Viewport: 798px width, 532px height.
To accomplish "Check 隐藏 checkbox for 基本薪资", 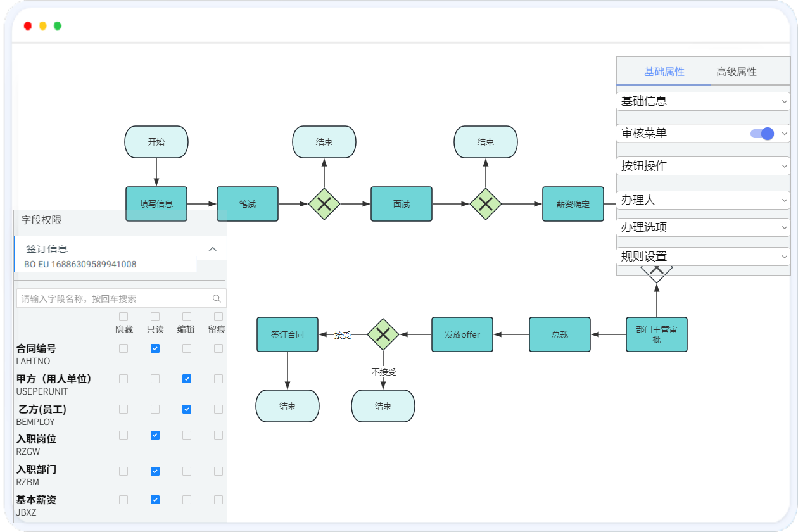I will (x=123, y=500).
